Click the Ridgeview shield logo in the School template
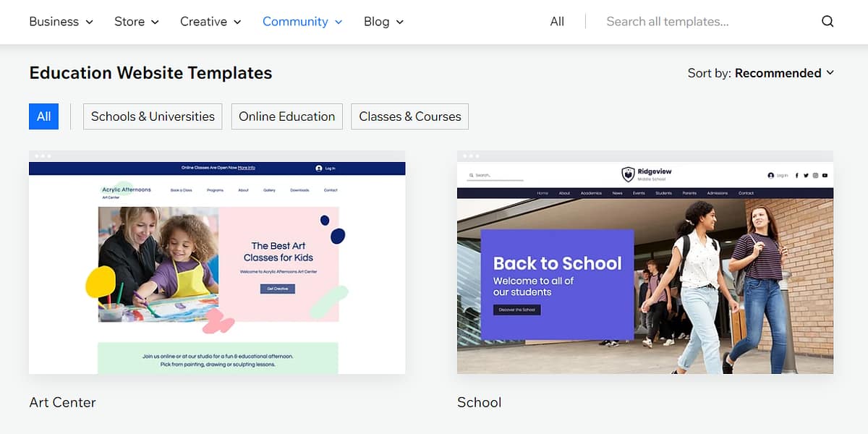 [627, 173]
